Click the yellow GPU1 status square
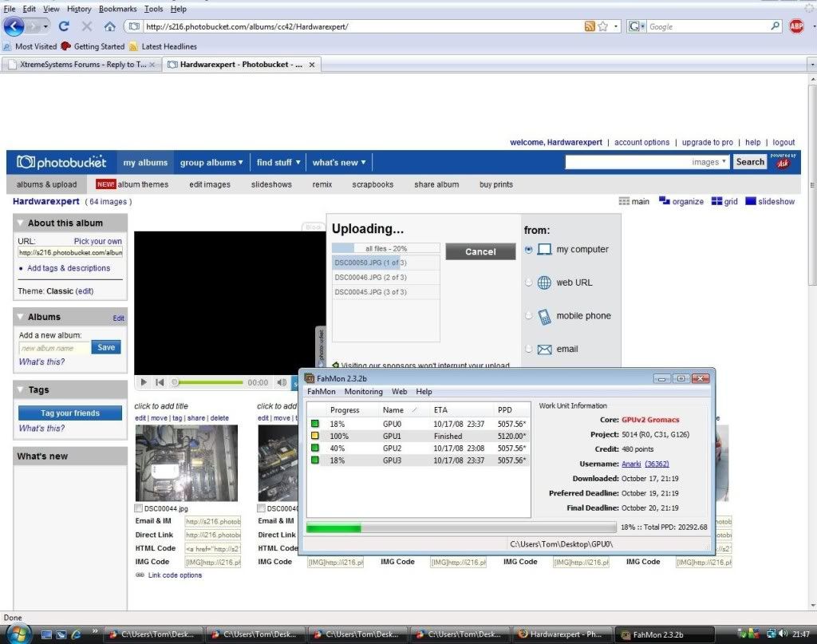This screenshot has height=644, width=817. [x=314, y=436]
